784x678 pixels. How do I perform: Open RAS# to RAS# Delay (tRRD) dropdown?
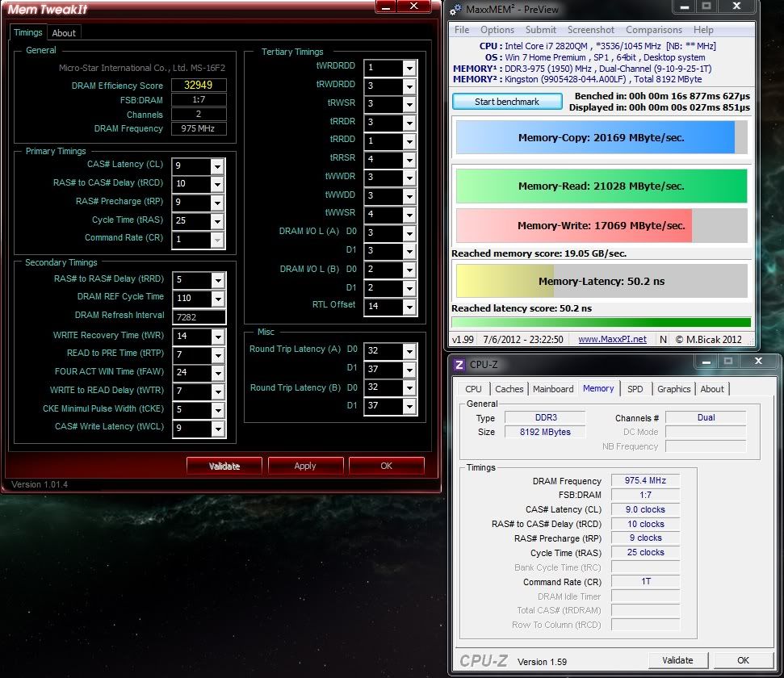[218, 281]
